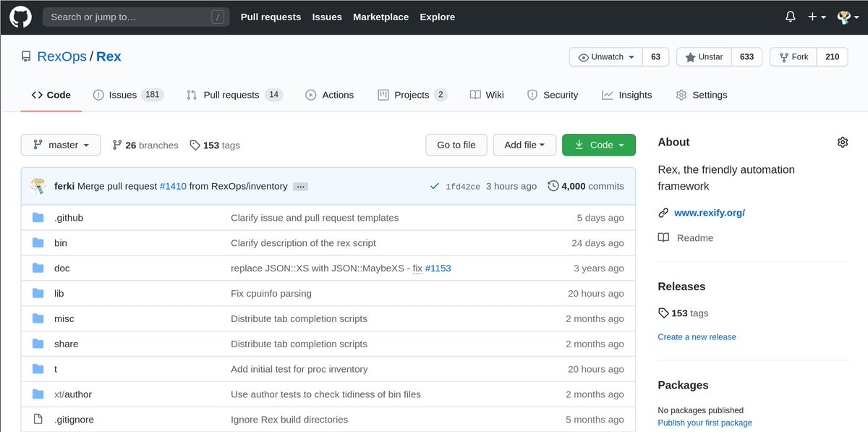Click Go to file
Viewport: 868px width, 432px height.
pyautogui.click(x=456, y=145)
